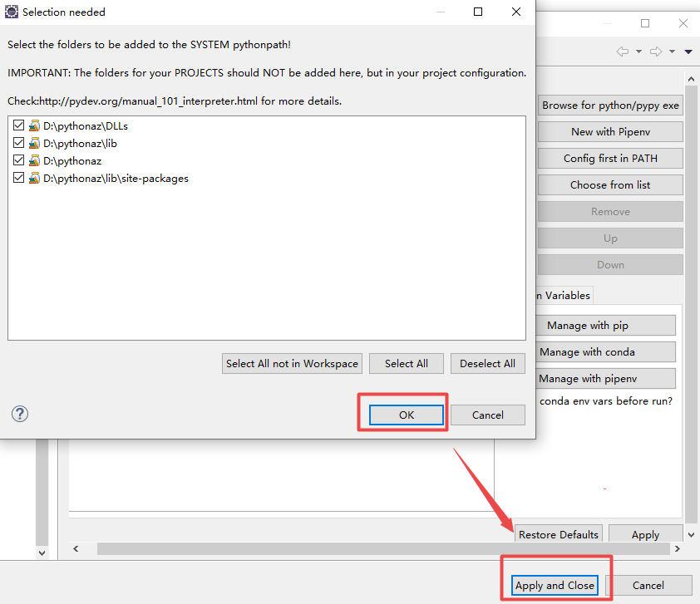The width and height of the screenshot is (700, 604).
Task: Click Config first in PATH button
Action: (610, 159)
